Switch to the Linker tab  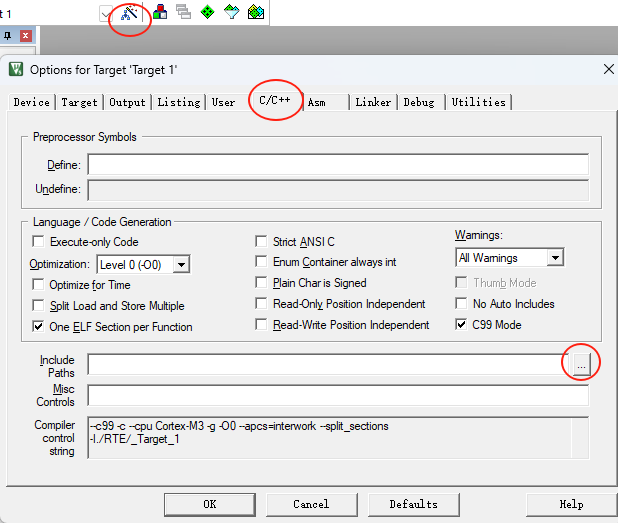pyautogui.click(x=373, y=102)
